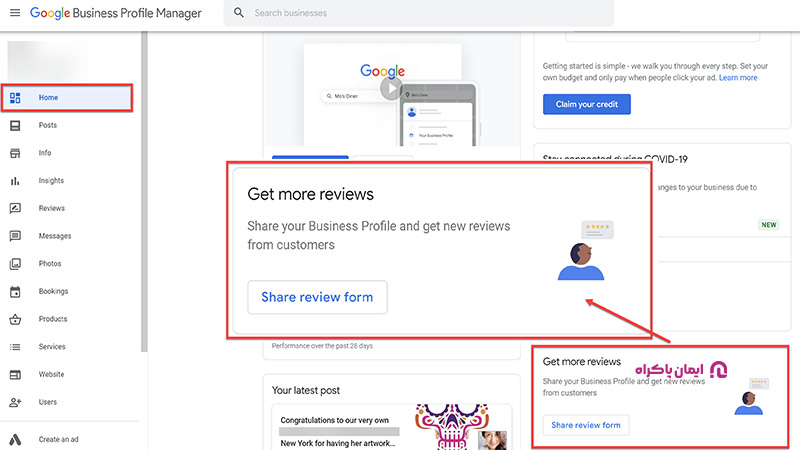Open the hamburger main menu

[15, 13]
